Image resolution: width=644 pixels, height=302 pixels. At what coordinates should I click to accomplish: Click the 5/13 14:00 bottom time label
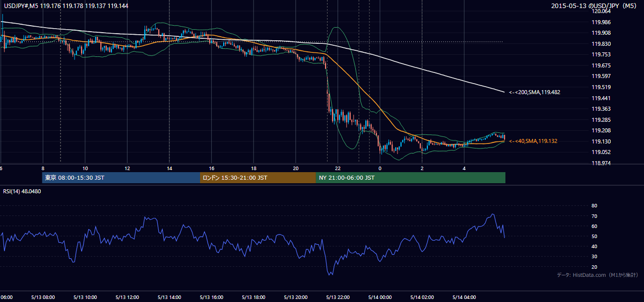coord(168,297)
